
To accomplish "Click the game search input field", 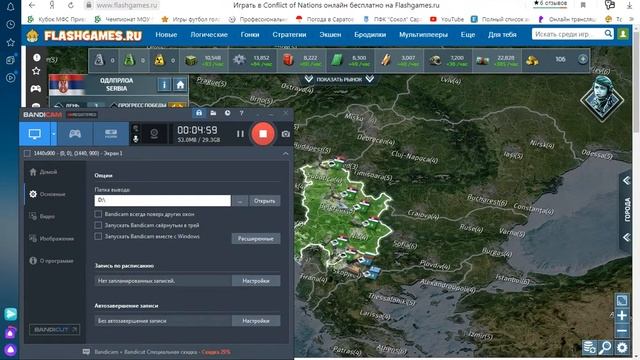I will click(567, 34).
